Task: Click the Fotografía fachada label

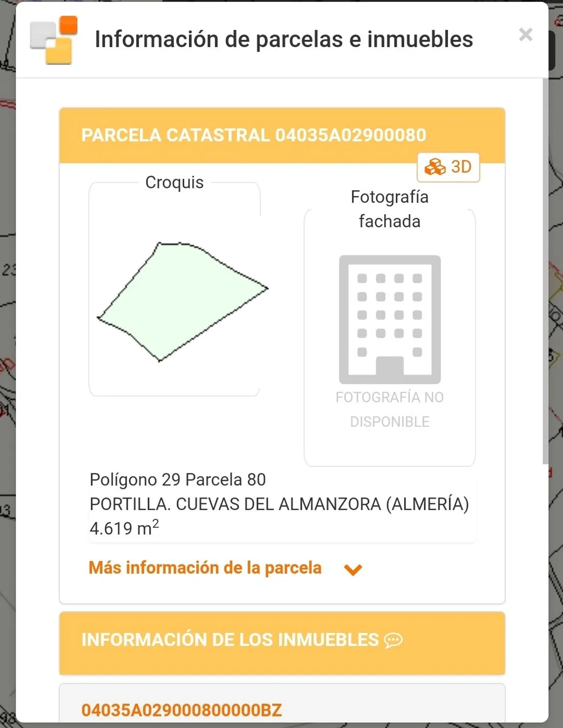Action: point(390,209)
